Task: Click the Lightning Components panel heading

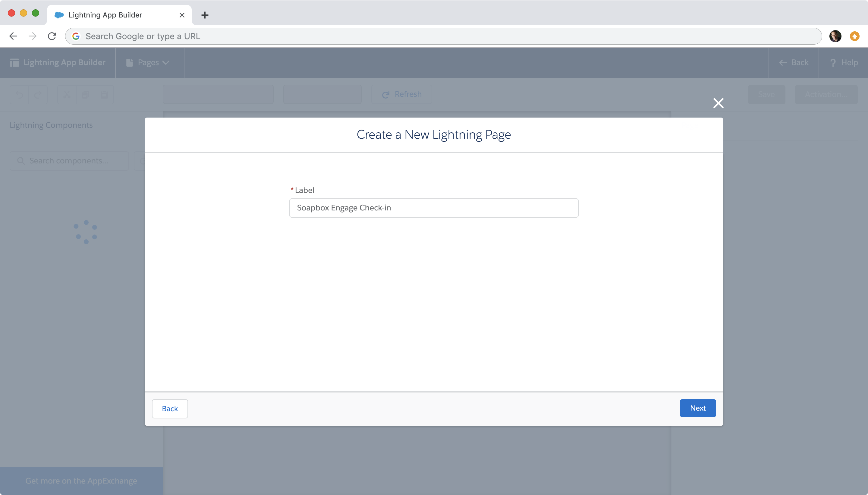Action: pos(51,125)
